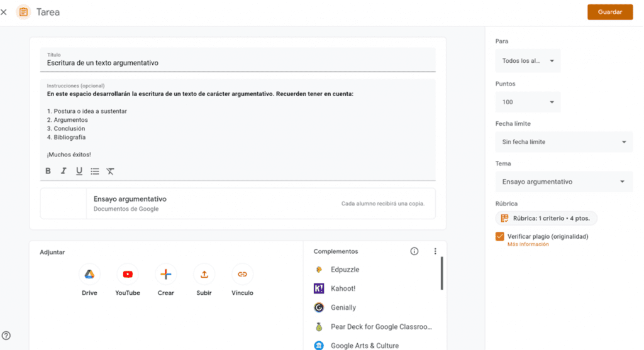Click the Subir upload icon

(x=204, y=274)
